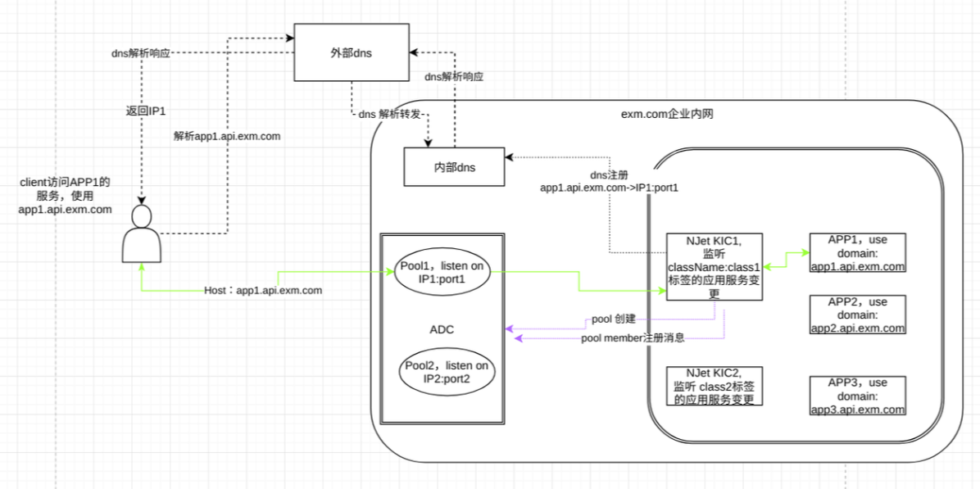Click the APP2 app2.api.exm.com box
This screenshot has height=489, width=980.
point(857,315)
